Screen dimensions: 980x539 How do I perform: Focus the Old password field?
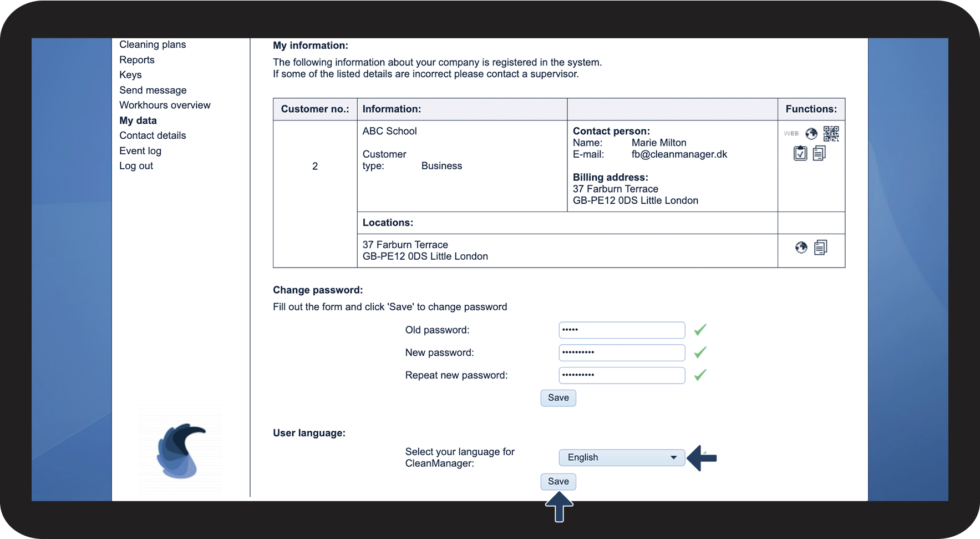[x=622, y=330]
